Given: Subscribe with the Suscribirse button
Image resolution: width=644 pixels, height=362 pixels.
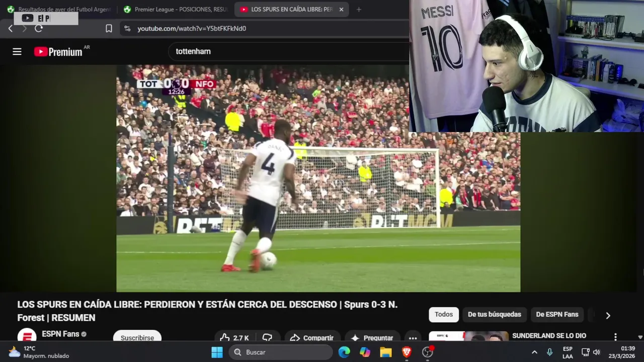Looking at the screenshot, I should pos(137,338).
